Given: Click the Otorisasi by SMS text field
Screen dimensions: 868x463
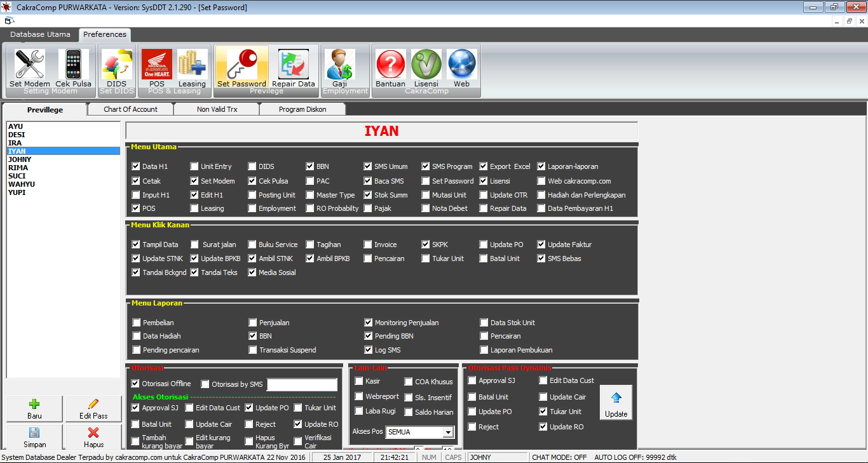Looking at the screenshot, I should (302, 385).
